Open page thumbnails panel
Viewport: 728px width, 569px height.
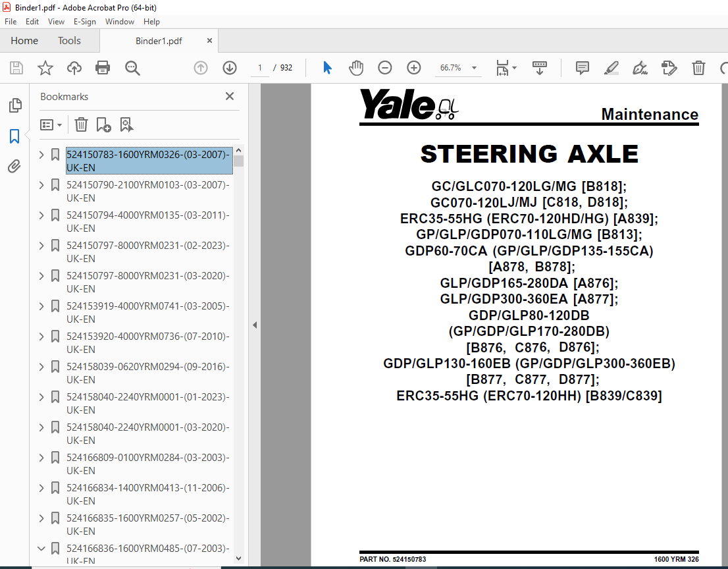[15, 105]
